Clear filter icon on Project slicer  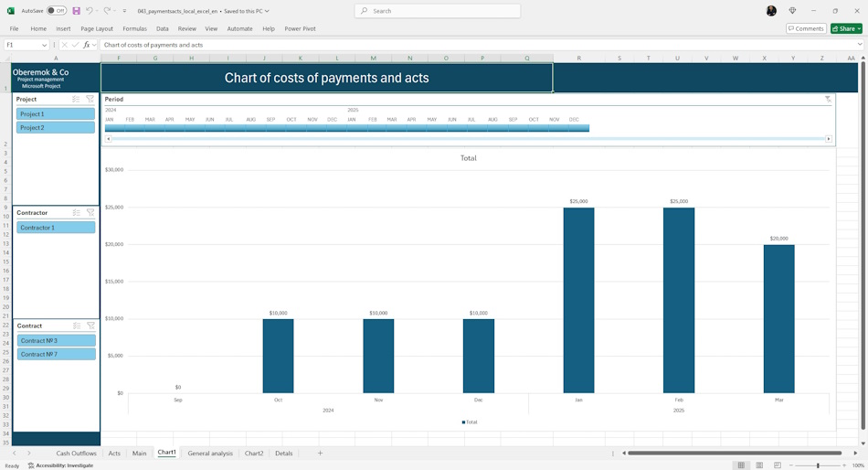tap(90, 99)
